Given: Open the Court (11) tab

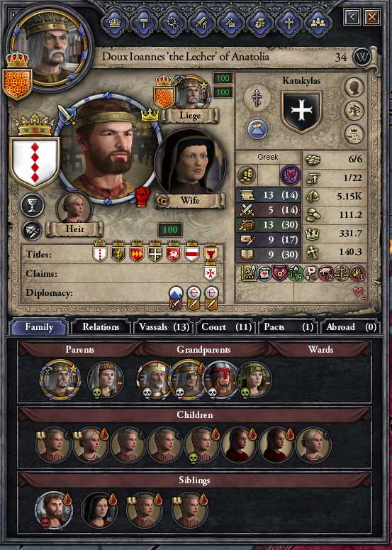Looking at the screenshot, I should 226,327.
